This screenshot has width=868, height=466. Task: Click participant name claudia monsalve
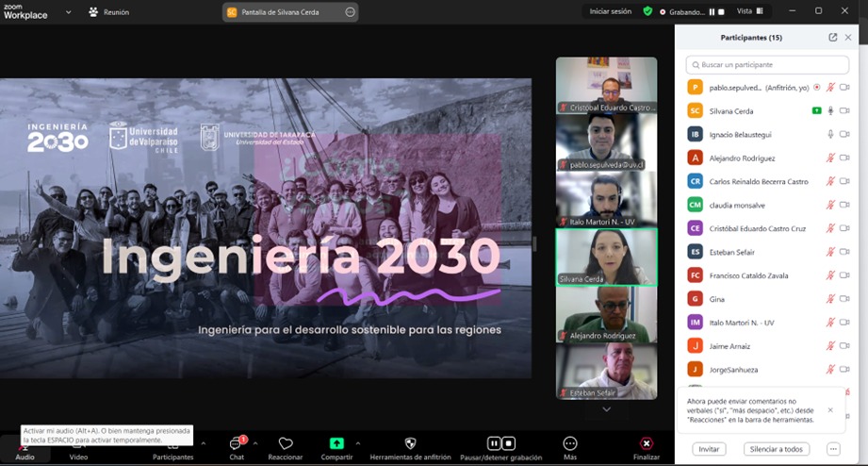tap(737, 205)
